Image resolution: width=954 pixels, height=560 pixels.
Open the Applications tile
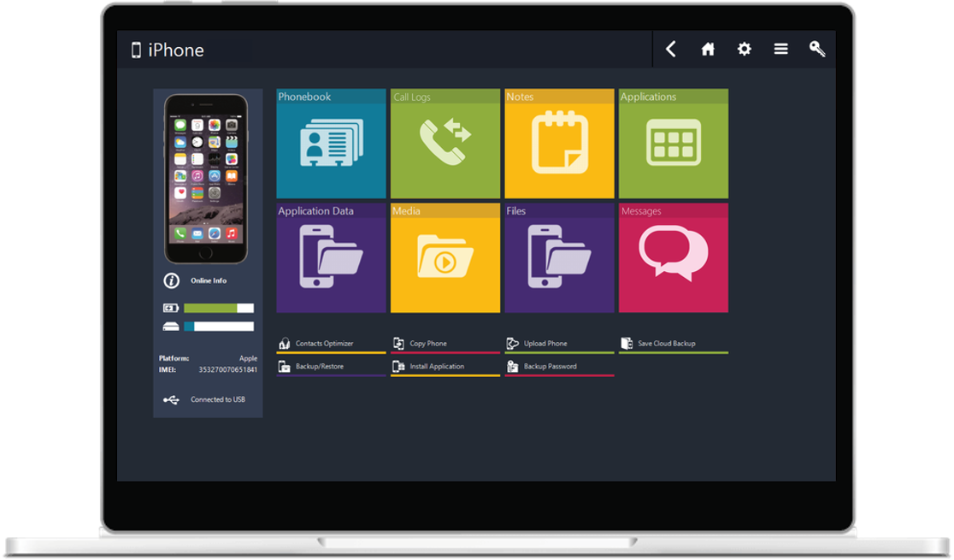(x=673, y=143)
